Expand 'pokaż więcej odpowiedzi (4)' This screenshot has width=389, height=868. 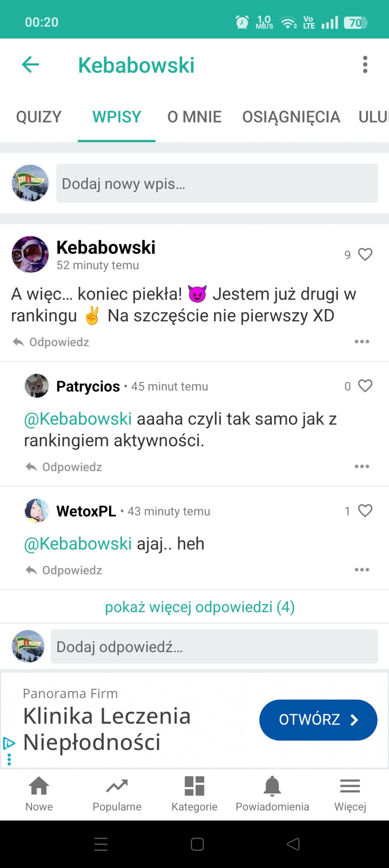[200, 607]
